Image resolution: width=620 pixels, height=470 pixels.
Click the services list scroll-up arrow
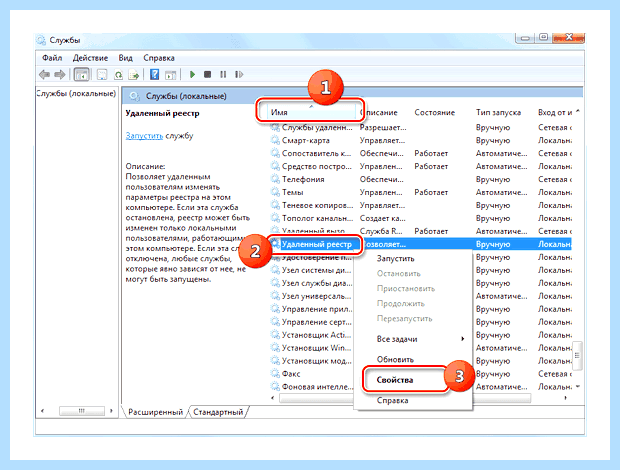pyautogui.click(x=578, y=112)
